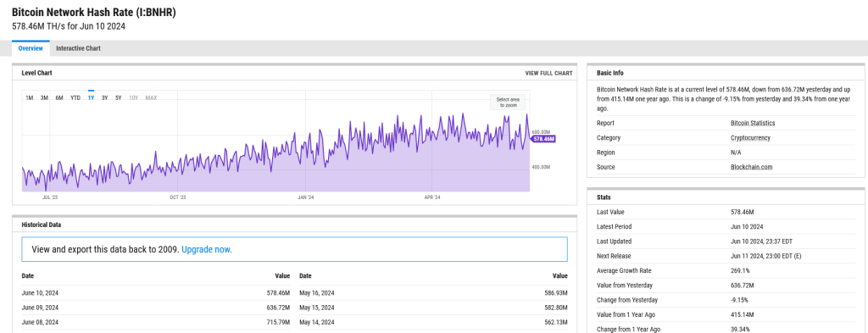Open the Blockchain.com source link

(751, 167)
